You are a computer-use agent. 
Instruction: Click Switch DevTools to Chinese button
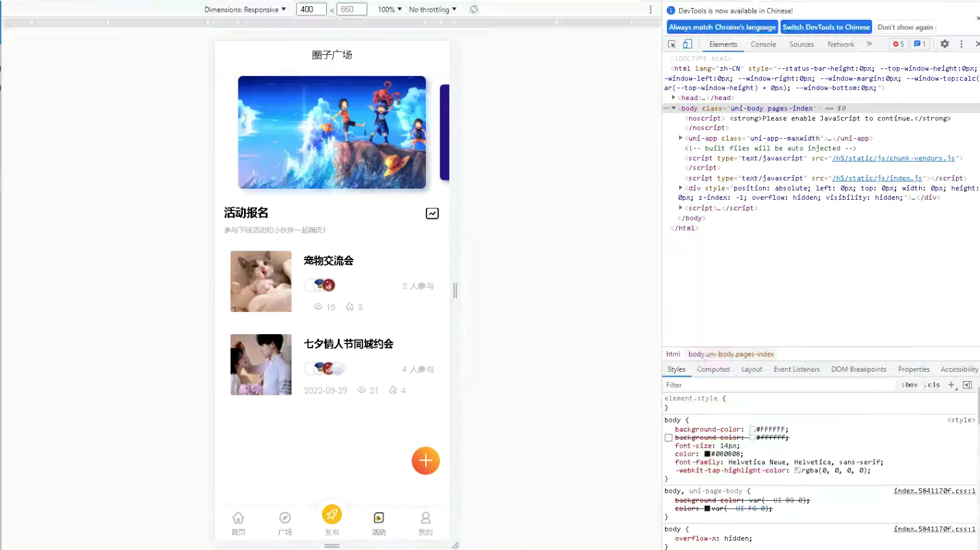[x=826, y=27]
